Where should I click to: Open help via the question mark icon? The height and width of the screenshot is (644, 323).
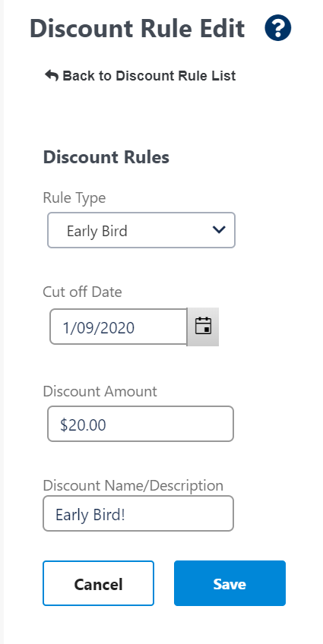click(278, 28)
